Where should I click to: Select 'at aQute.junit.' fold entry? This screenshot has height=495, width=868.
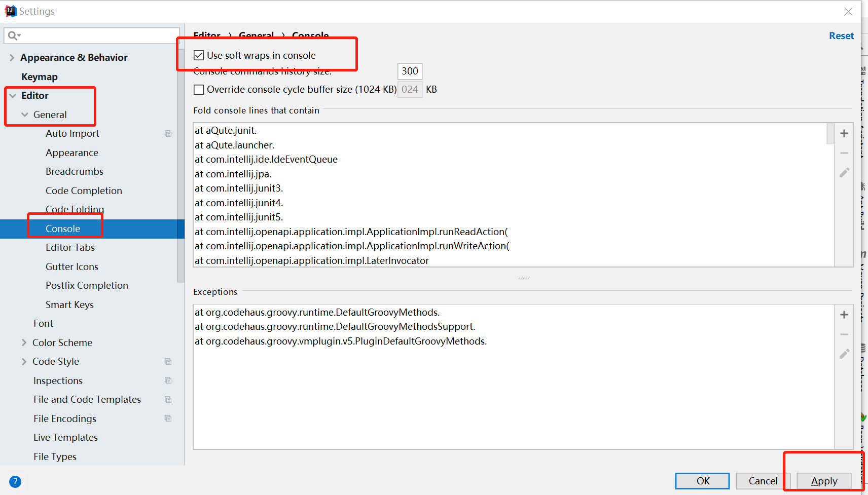pyautogui.click(x=226, y=131)
